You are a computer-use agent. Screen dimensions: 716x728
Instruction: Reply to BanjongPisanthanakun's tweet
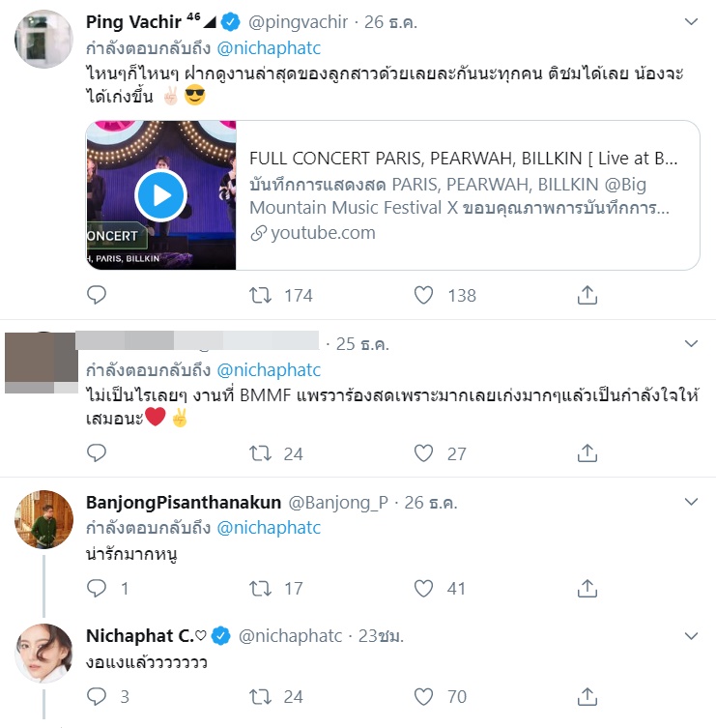click(97, 587)
